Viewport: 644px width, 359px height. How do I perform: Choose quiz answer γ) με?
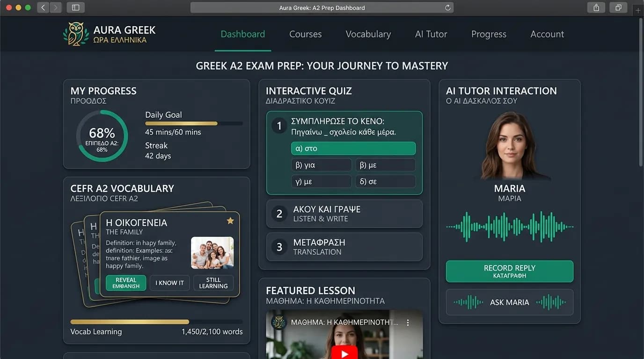[321, 181]
